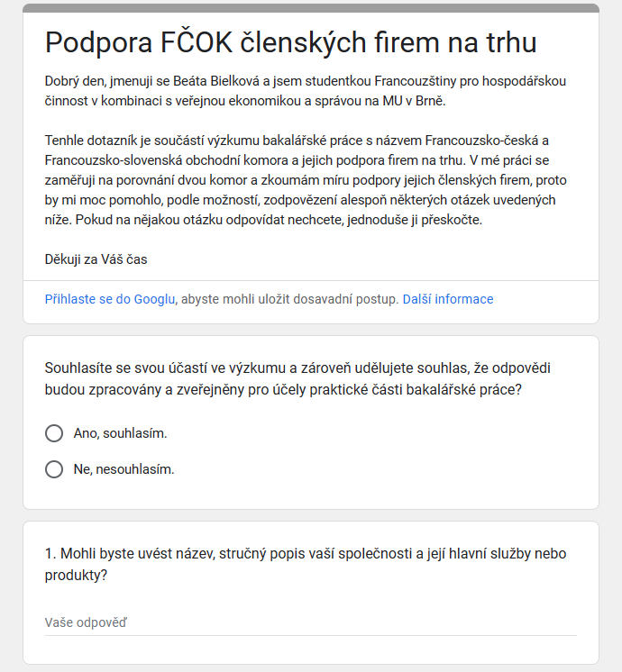
Task: Click the form title "Podpora FČOK členských firem"
Action: pos(290,42)
